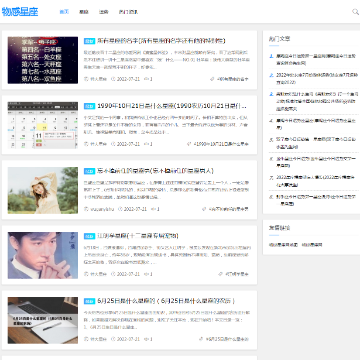Screen dimensions: 360x360
Task: Open article title beside the woman-in-hat photo
Action: 155,171
